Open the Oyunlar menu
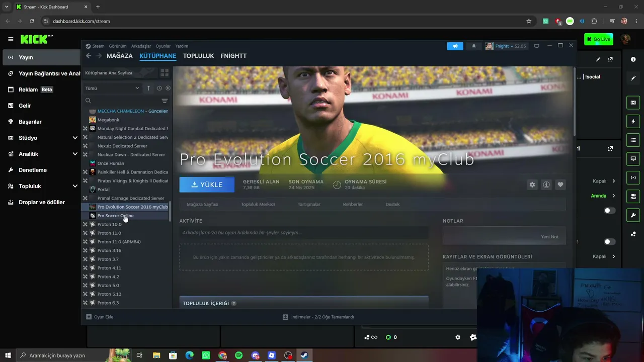Viewport: 644px width, 362px height. click(163, 46)
